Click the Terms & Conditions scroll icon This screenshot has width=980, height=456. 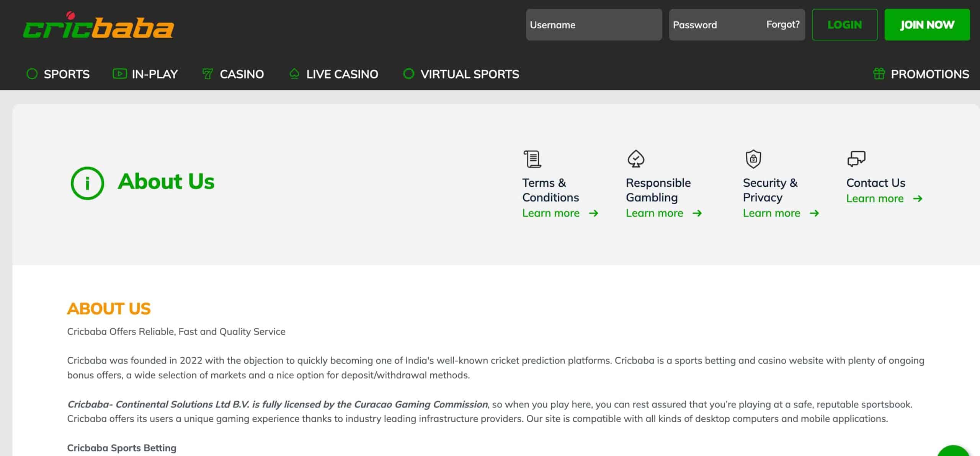(x=532, y=159)
